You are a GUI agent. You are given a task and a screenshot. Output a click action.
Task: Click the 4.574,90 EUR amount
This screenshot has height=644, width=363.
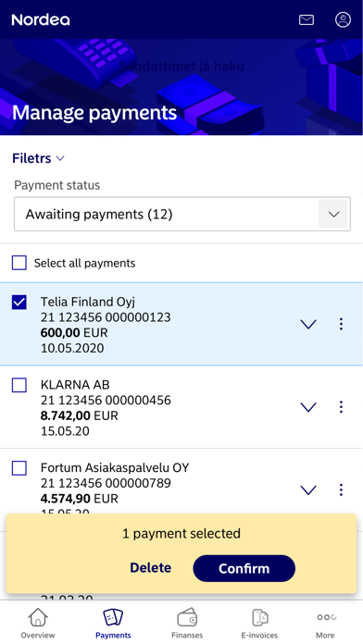tap(80, 499)
